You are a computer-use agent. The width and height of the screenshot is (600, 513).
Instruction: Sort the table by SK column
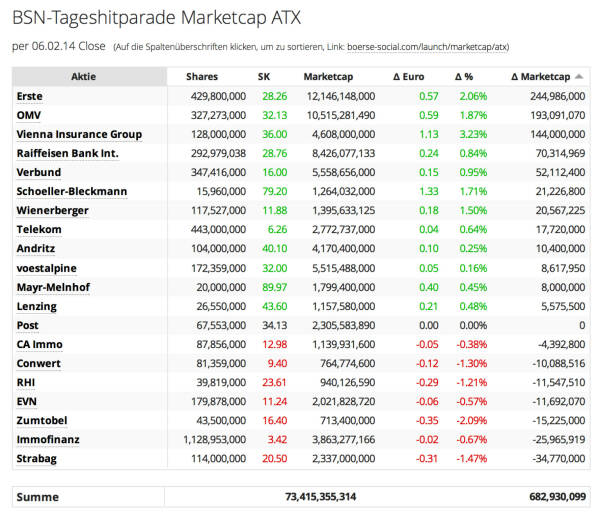[x=264, y=77]
